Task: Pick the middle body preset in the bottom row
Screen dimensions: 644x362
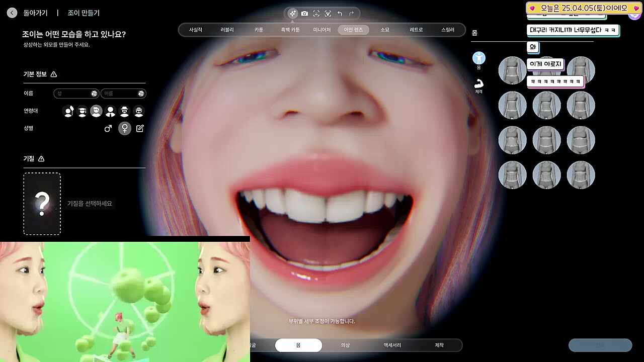Action: pos(546,175)
